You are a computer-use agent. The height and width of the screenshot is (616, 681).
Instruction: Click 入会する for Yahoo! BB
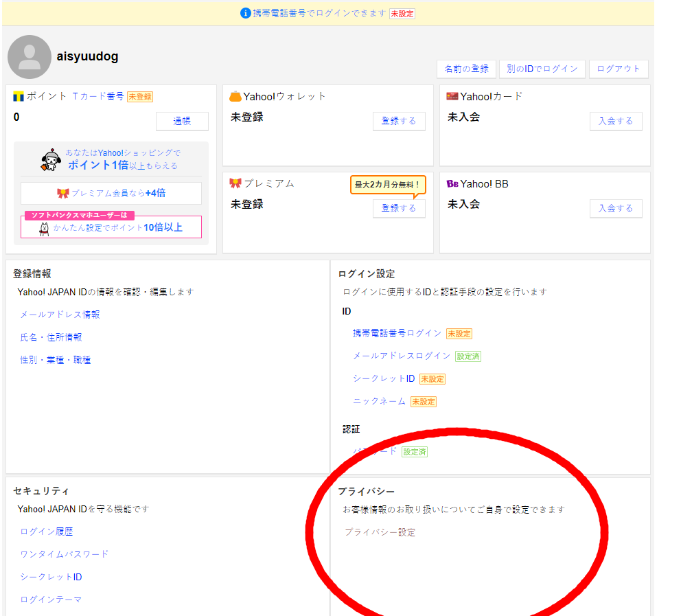pyautogui.click(x=615, y=208)
